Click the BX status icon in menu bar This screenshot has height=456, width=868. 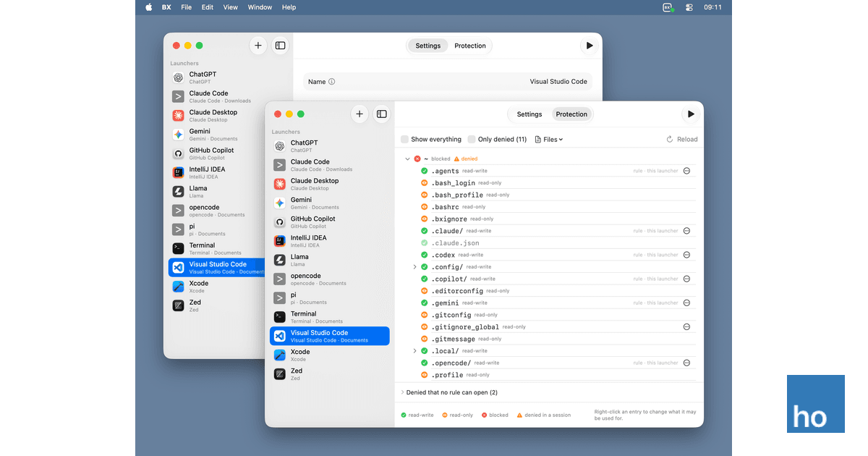668,7
